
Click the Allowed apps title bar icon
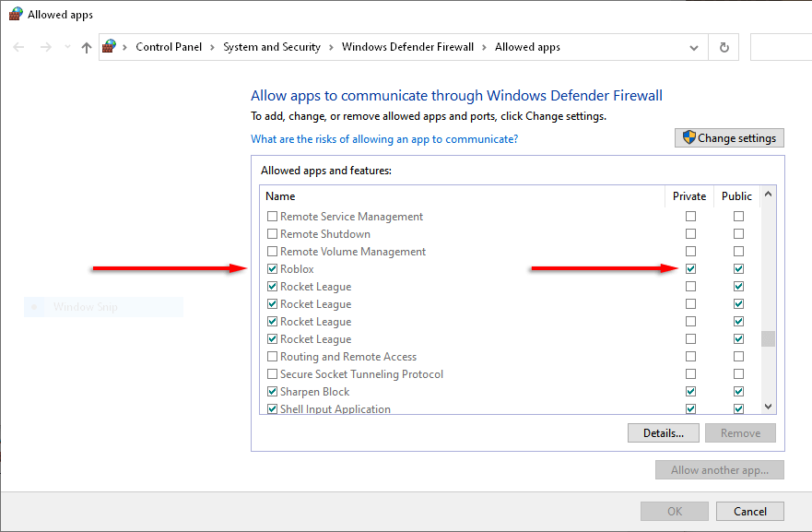click(x=16, y=14)
